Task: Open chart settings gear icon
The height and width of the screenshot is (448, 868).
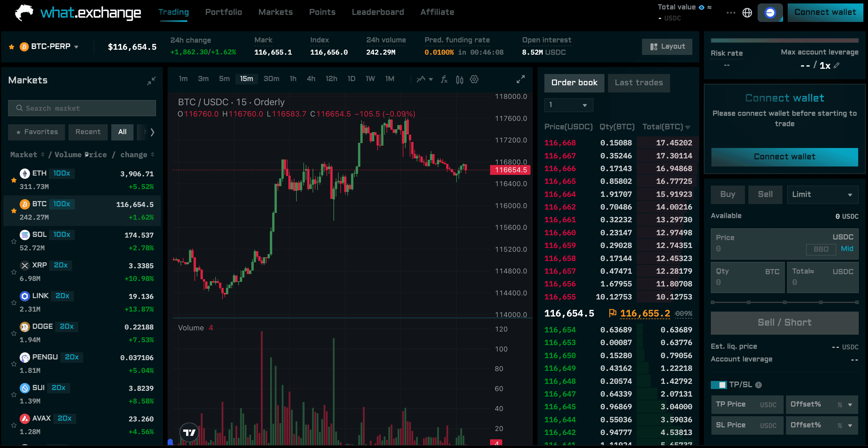Action: pyautogui.click(x=474, y=79)
